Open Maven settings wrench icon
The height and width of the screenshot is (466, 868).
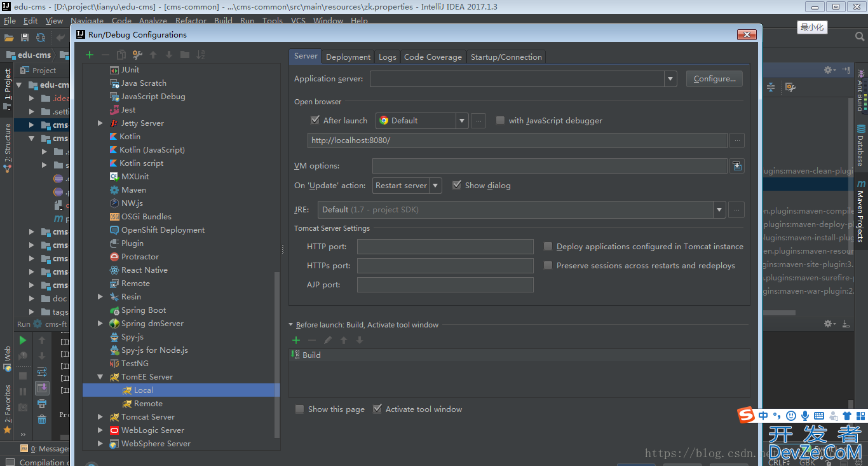click(790, 86)
